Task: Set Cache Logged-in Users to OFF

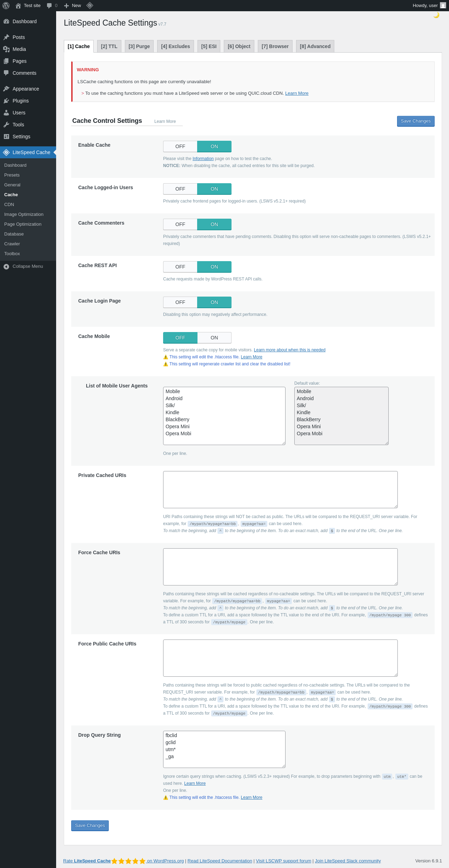Action: [180, 189]
